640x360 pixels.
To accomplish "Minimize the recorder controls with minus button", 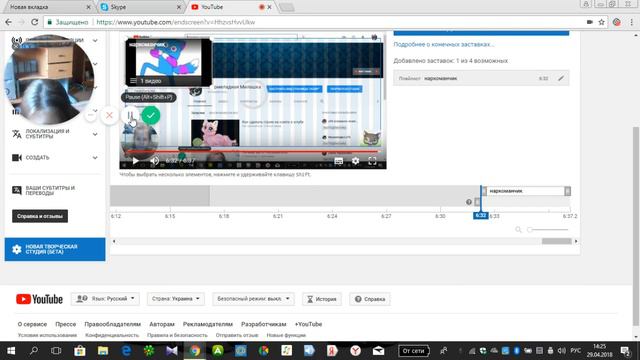I will (91, 116).
